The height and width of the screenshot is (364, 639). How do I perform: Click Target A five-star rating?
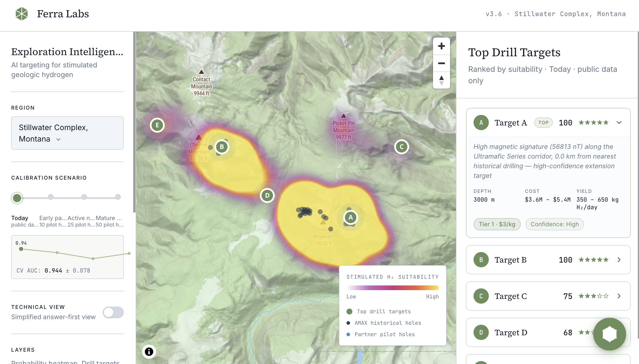pyautogui.click(x=594, y=123)
